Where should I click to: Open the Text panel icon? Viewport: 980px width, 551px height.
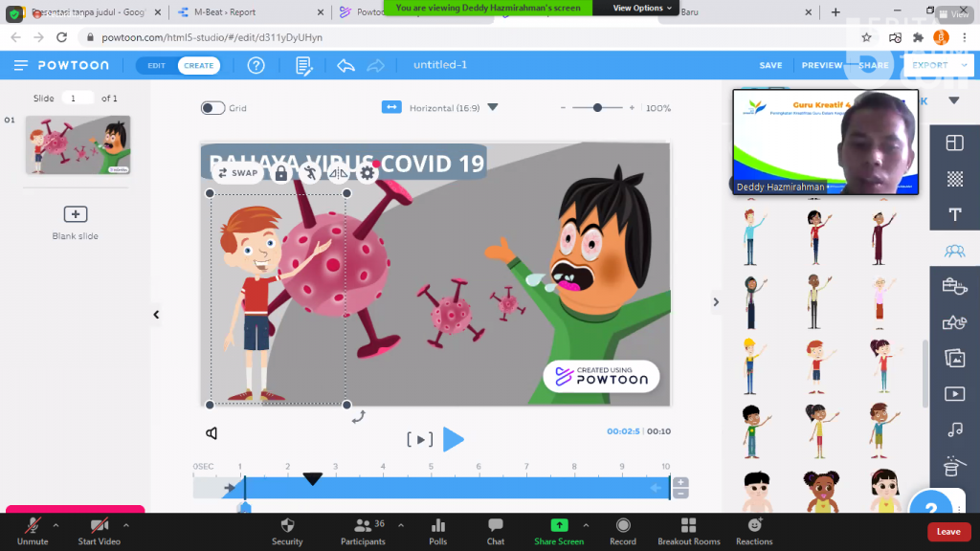tap(954, 215)
